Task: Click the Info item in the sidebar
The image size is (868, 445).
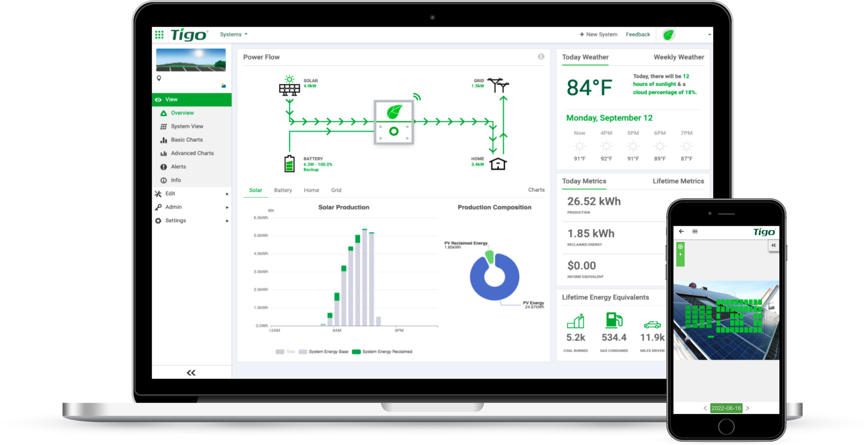Action: [175, 180]
